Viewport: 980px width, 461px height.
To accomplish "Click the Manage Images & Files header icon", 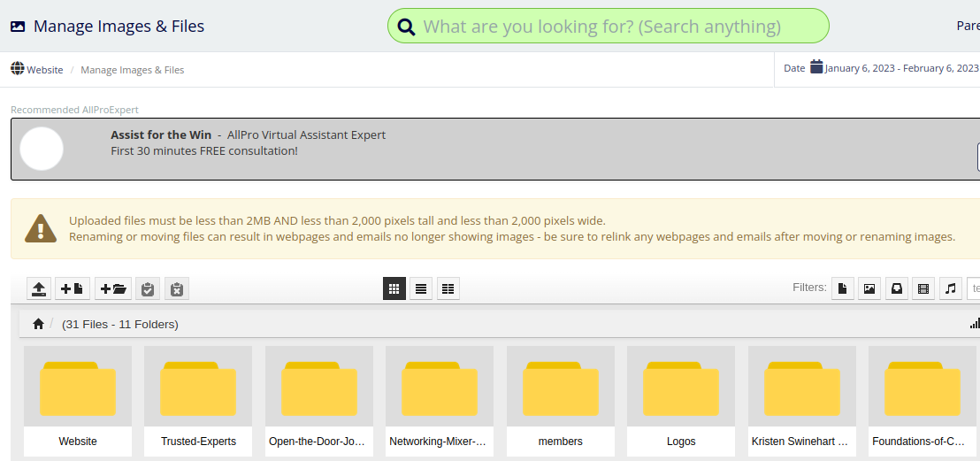I will coord(18,27).
